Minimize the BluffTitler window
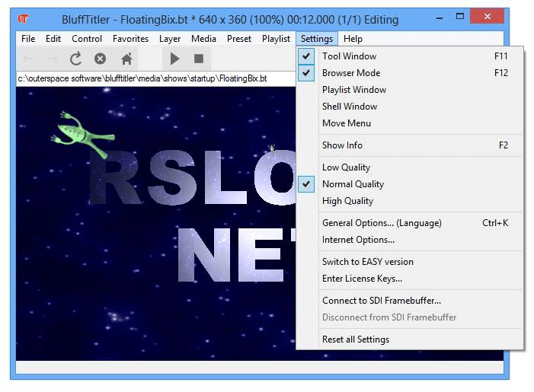This screenshot has width=534, height=392. [440, 18]
